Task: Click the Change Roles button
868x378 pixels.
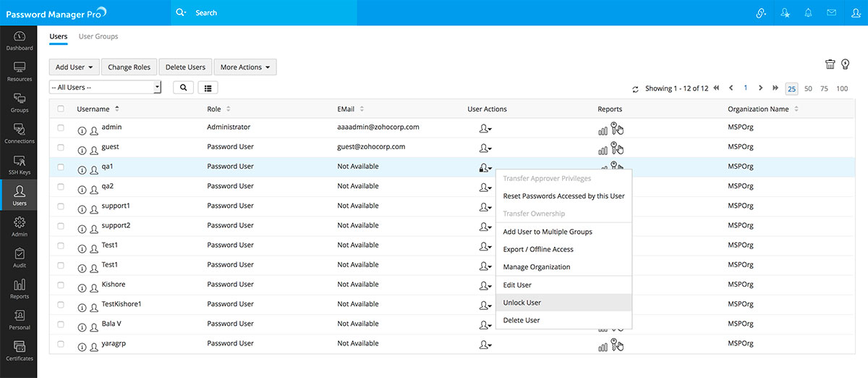Action: pyautogui.click(x=129, y=67)
